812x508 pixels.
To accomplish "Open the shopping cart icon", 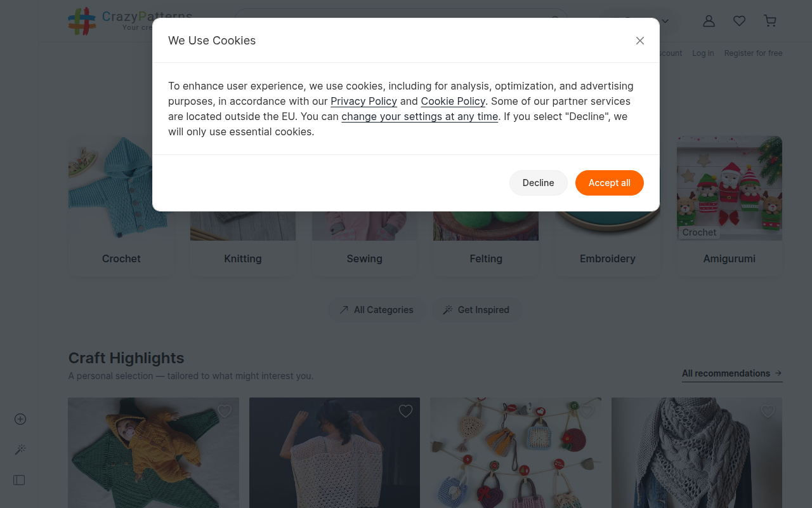I will 770,21.
